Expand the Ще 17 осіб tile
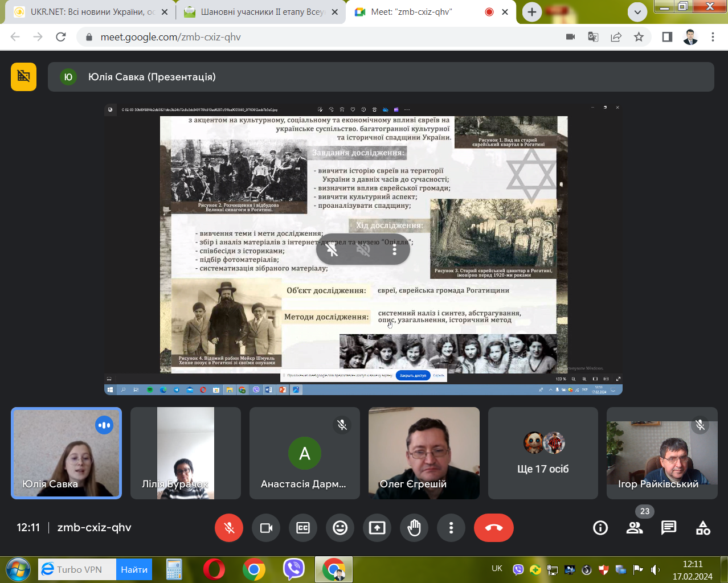Viewport: 728px width, 583px height. tap(543, 453)
